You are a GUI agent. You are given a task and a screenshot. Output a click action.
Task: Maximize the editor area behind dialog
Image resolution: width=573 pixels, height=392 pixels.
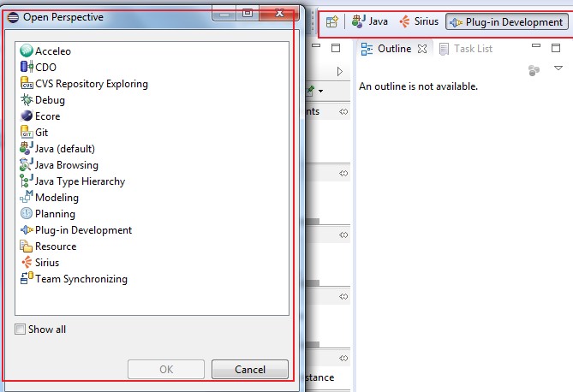[x=336, y=48]
